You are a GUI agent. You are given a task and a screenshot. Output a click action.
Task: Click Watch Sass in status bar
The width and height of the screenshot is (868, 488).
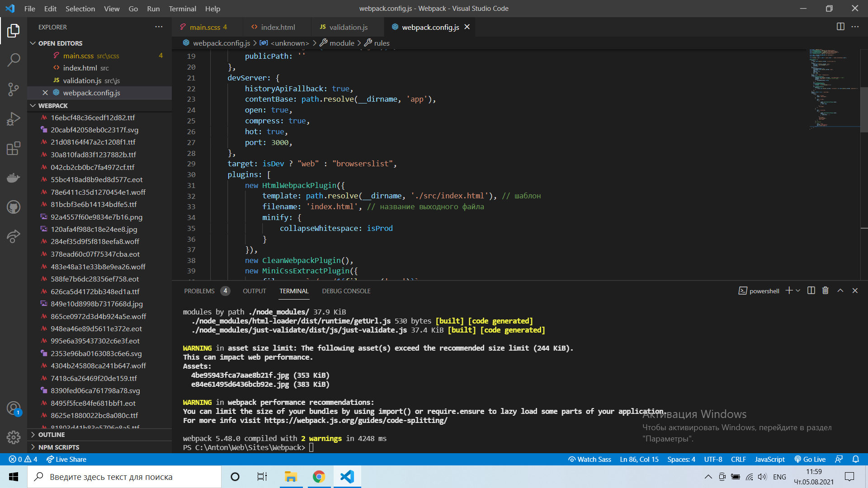[590, 459]
